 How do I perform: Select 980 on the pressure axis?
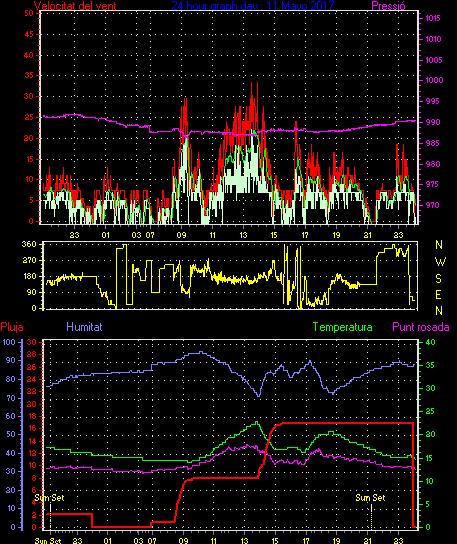432,164
